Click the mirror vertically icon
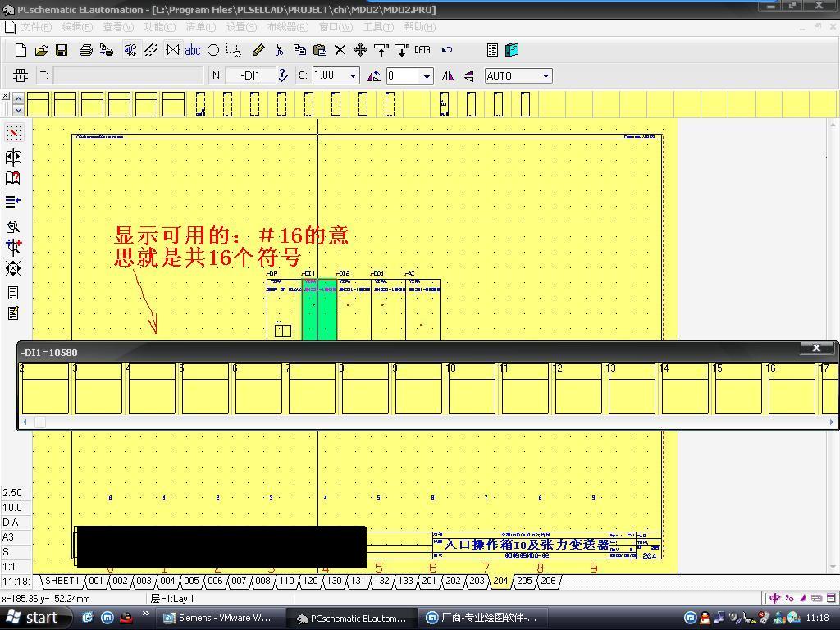 (x=468, y=75)
